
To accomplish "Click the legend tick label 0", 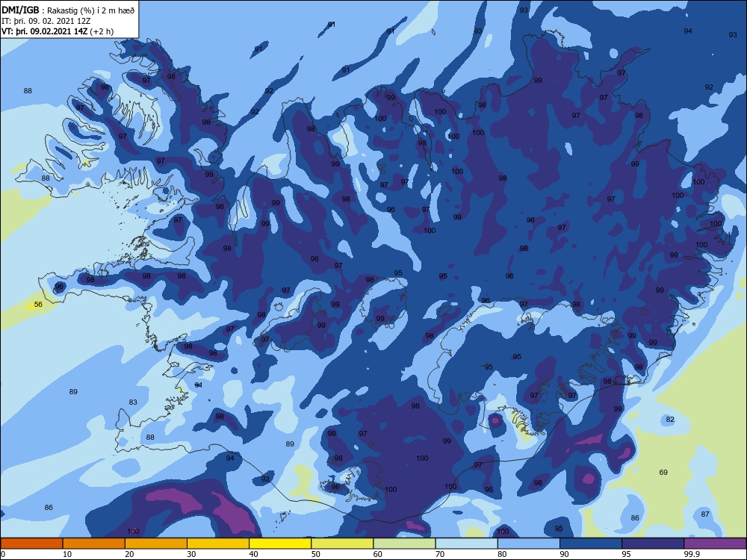I will [3, 554].
